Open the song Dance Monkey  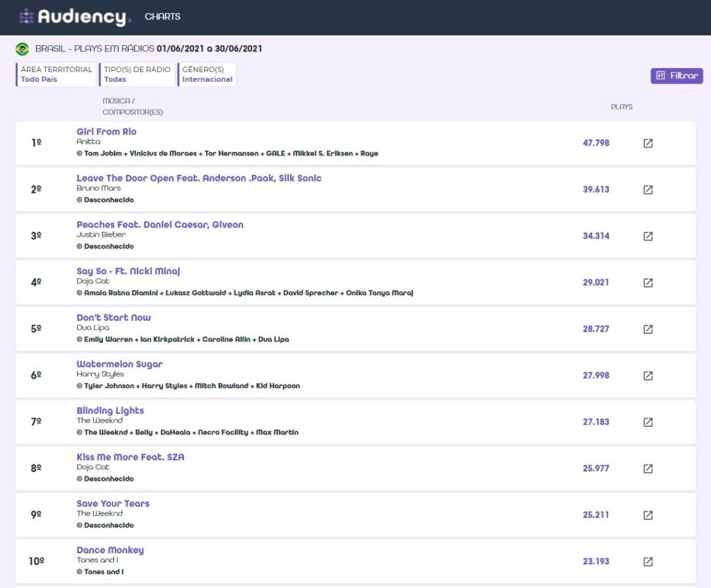pos(110,550)
